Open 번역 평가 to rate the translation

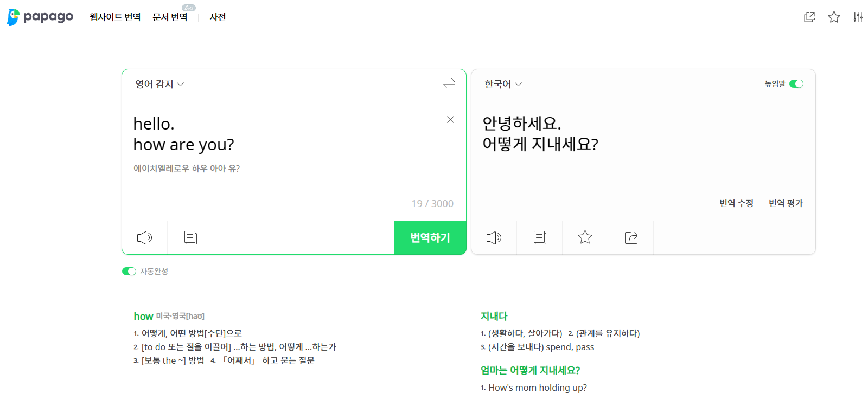[785, 203]
